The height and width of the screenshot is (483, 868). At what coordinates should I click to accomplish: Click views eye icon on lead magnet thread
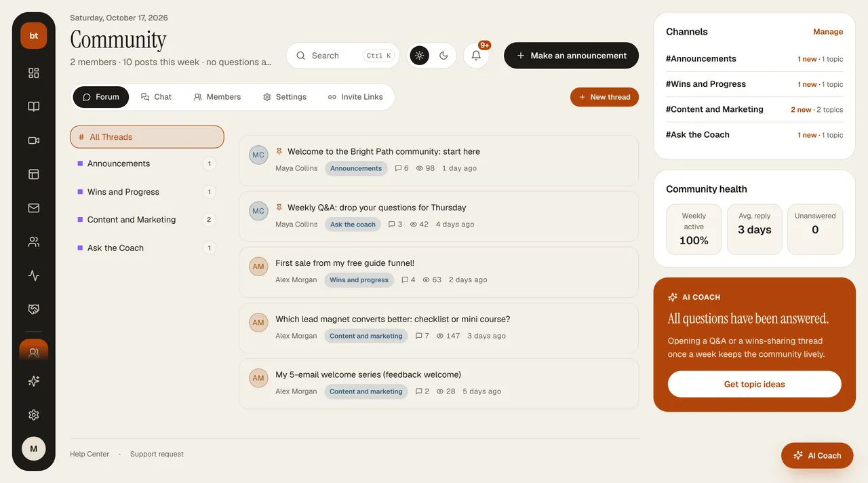[x=440, y=336]
